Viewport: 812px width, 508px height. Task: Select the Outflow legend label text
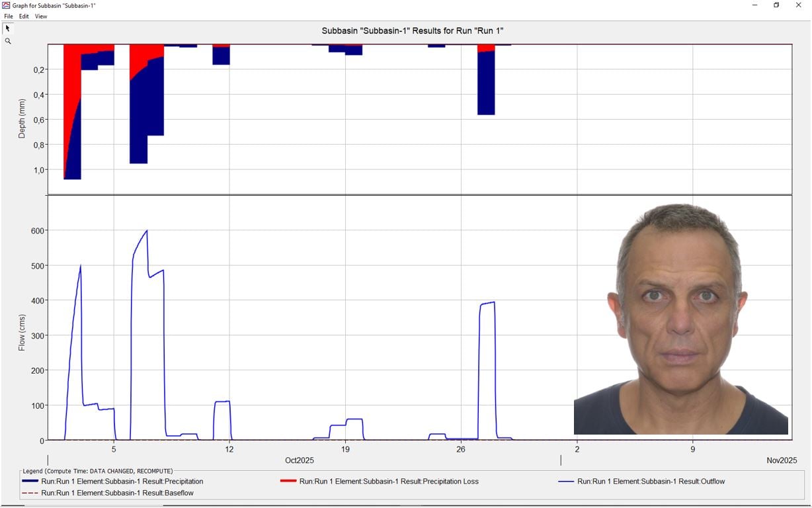coord(651,482)
